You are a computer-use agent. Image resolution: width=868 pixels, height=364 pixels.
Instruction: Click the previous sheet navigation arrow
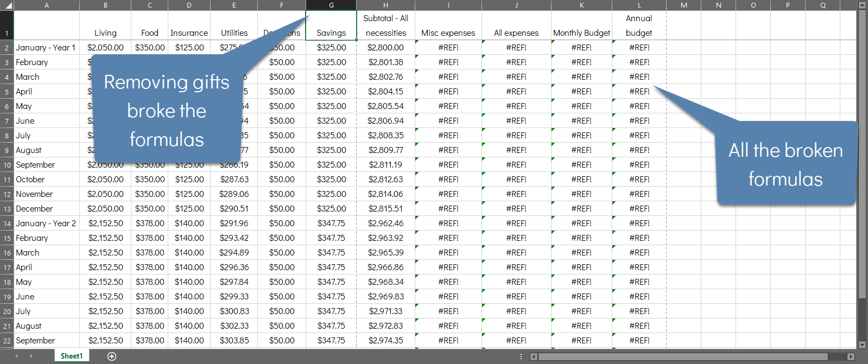tap(16, 356)
